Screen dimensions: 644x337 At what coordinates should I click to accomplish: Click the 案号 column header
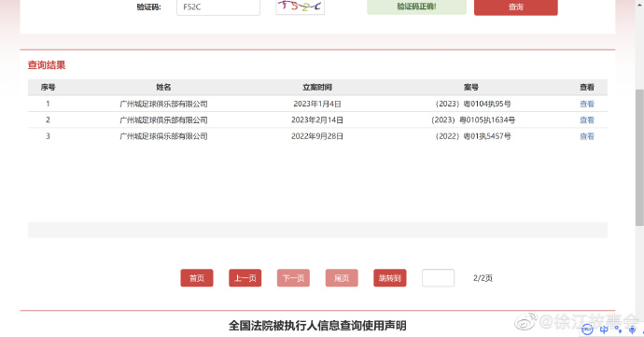tap(471, 87)
